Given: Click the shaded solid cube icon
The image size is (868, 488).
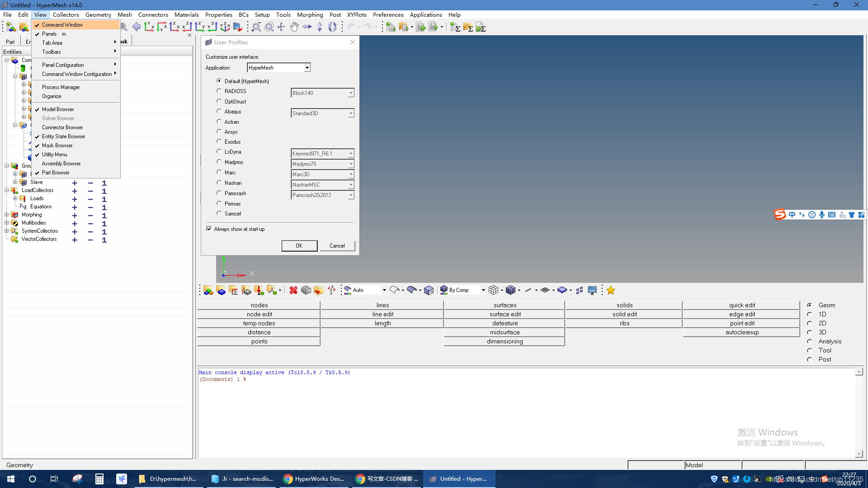Looking at the screenshot, I should (429, 290).
